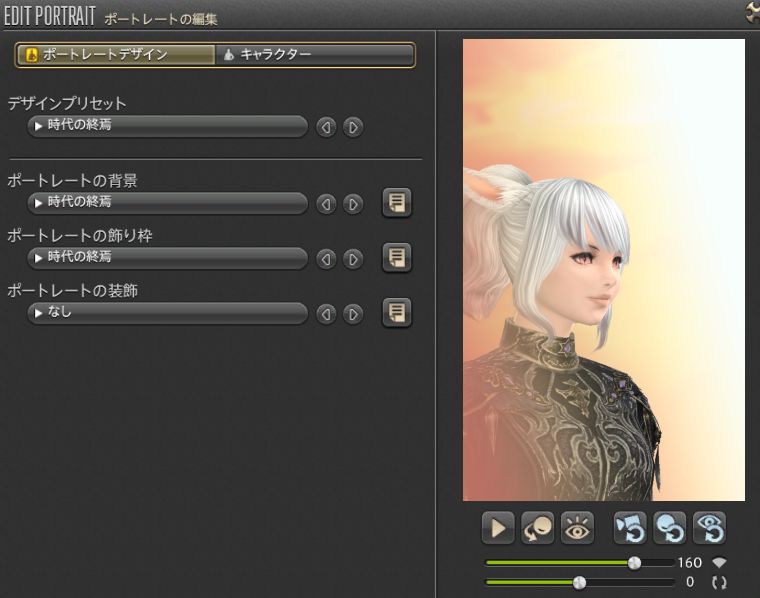Click the デザインプリセット label
Screen dimensions: 760x598
coord(67,103)
